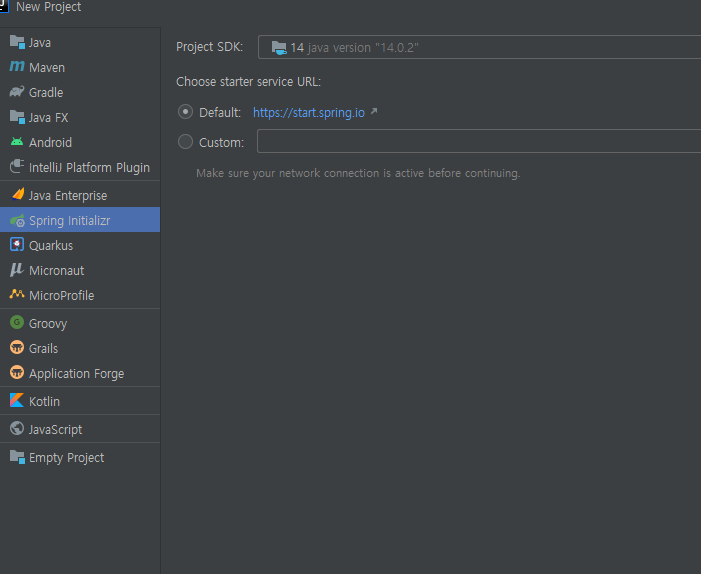The width and height of the screenshot is (701, 574).
Task: Click the Java Enterprise icon
Action: pos(18,194)
